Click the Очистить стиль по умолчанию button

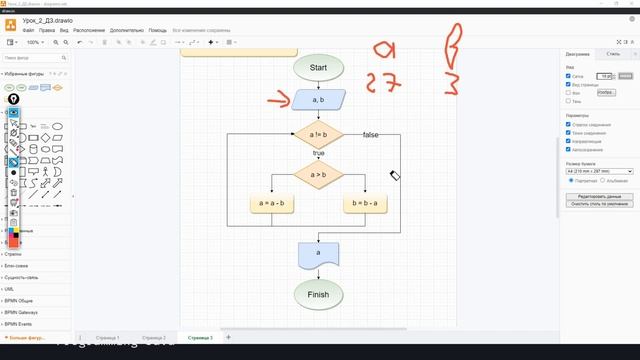pyautogui.click(x=599, y=204)
